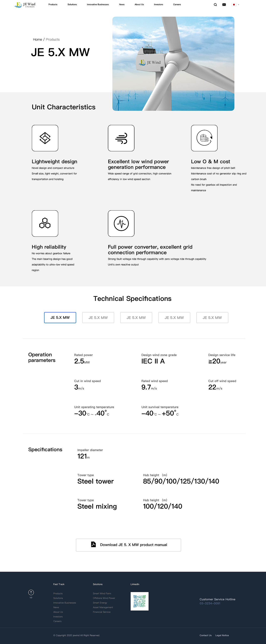Switch to the last JE 5.X MW tab
The height and width of the screenshot is (644, 266).
[212, 318]
